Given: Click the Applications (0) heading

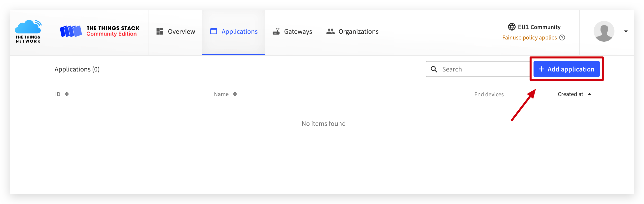Looking at the screenshot, I should coord(77,69).
